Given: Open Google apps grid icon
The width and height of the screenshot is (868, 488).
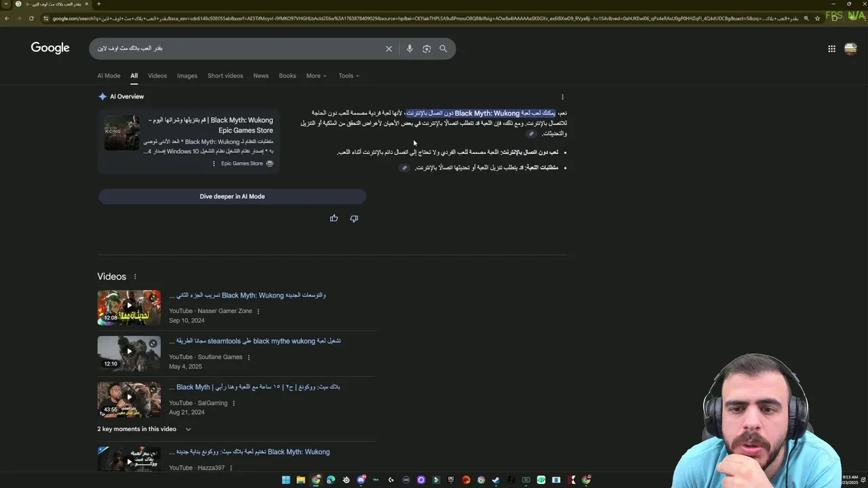Looking at the screenshot, I should 831,49.
